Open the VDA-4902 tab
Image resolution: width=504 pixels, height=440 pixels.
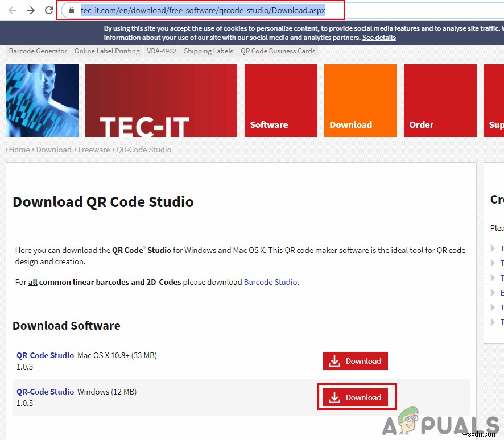[x=162, y=51]
